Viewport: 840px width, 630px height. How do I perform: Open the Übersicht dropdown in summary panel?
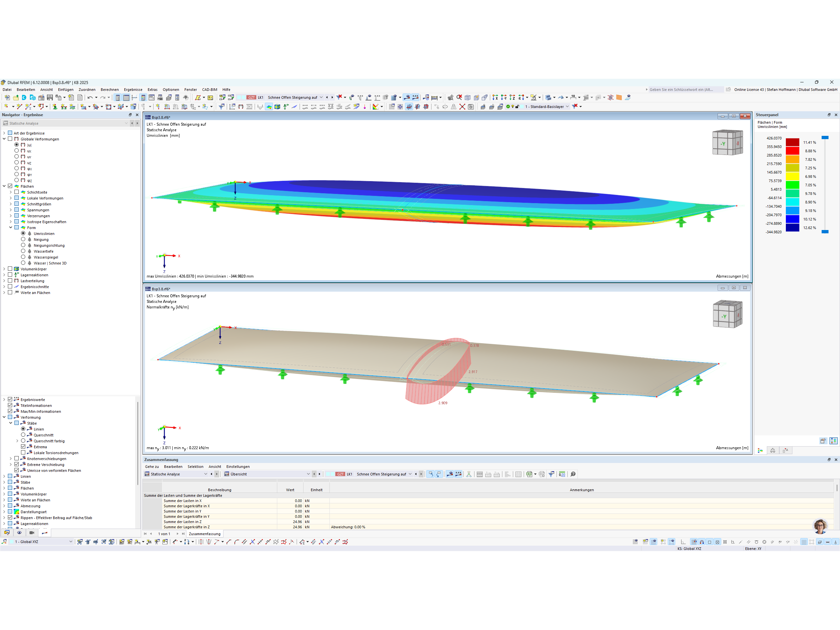point(308,474)
